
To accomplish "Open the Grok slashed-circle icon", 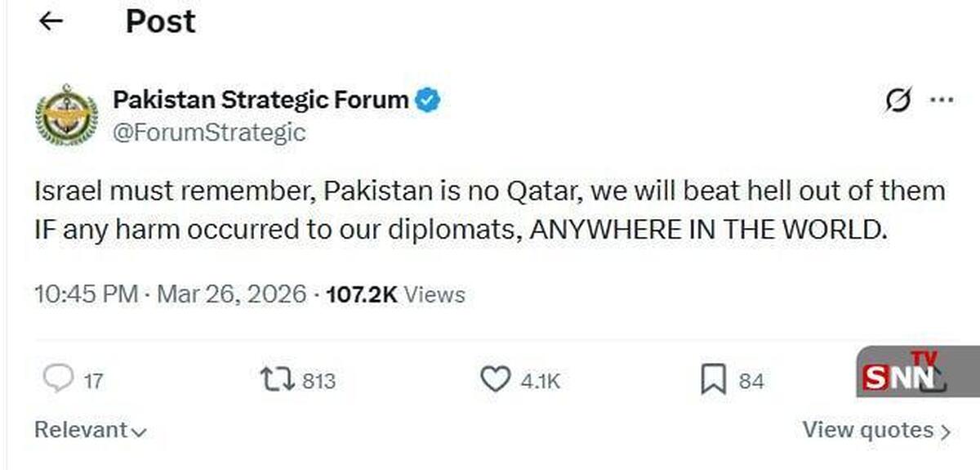I will [898, 101].
